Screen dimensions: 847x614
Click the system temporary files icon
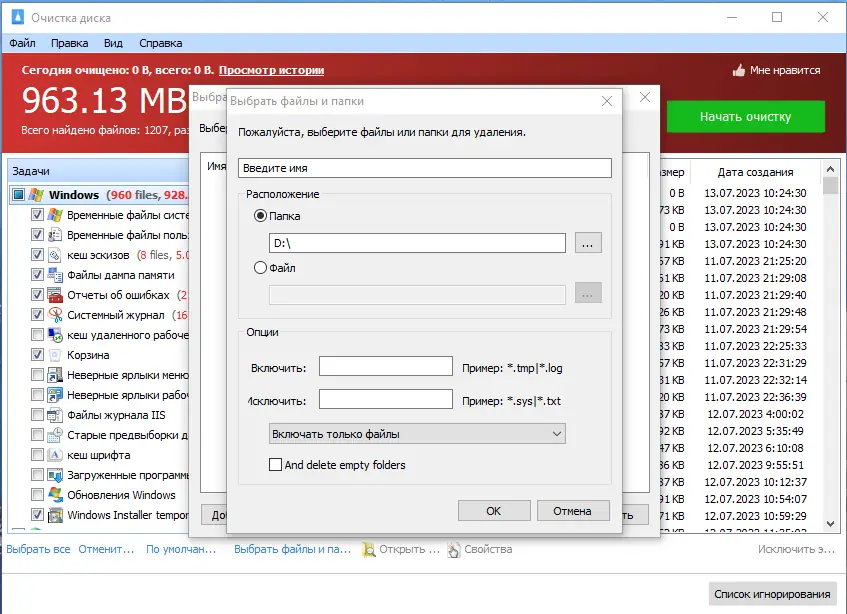tap(55, 215)
